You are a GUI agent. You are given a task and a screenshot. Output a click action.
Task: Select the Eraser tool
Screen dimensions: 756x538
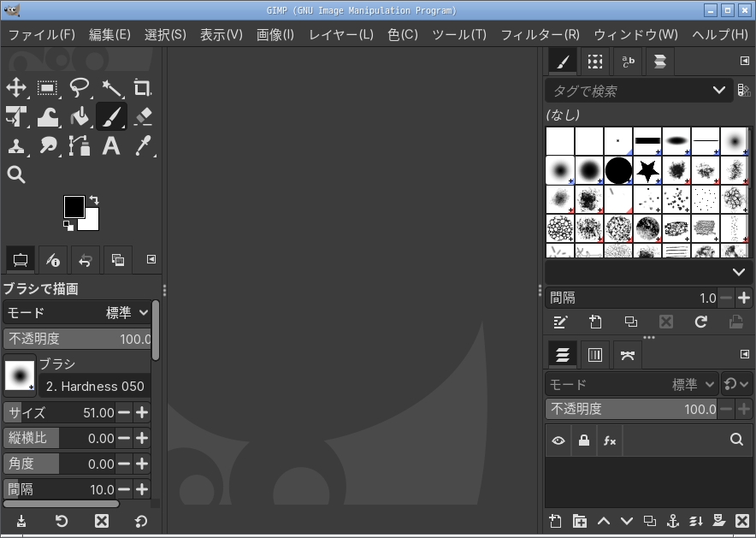click(142, 116)
